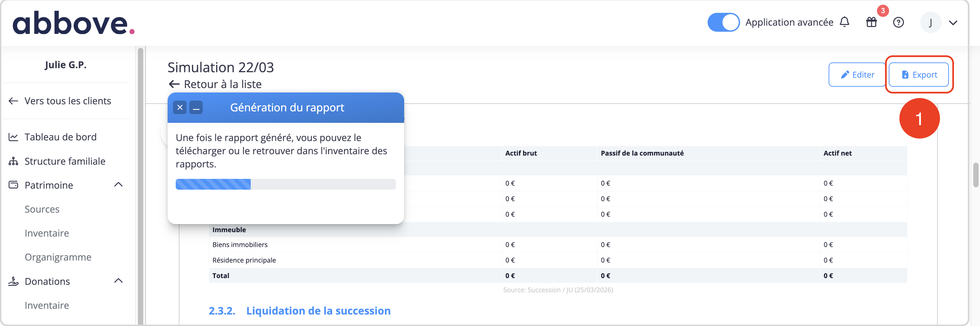Minimize the Génération du rapport dialog
This screenshot has height=326, width=980.
click(x=196, y=108)
